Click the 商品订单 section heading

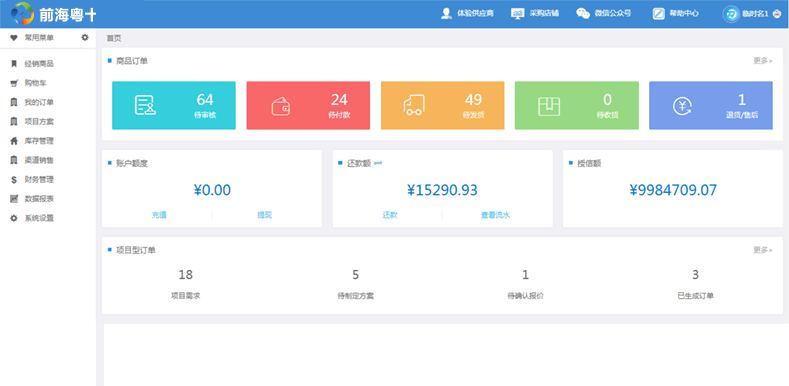pyautogui.click(x=132, y=61)
